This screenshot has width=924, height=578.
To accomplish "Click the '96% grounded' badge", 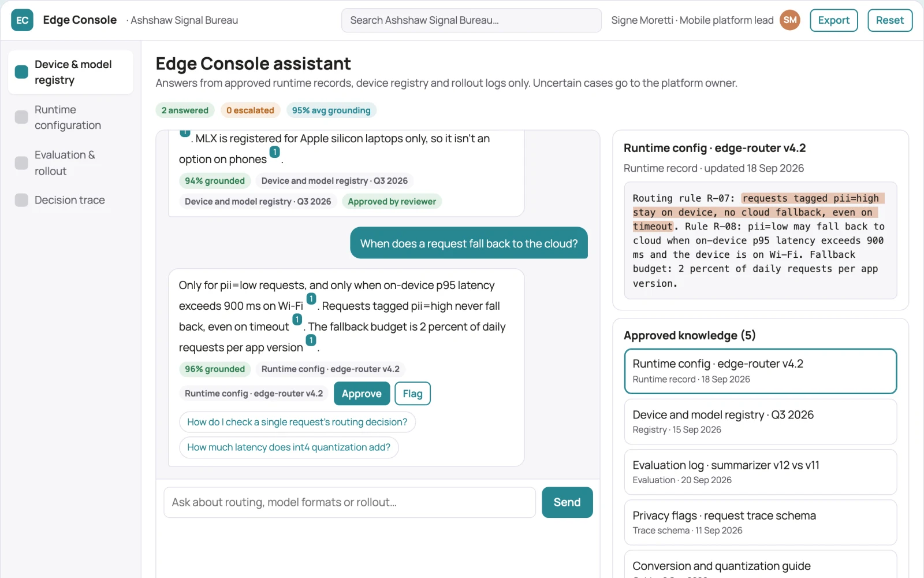I will (x=215, y=369).
